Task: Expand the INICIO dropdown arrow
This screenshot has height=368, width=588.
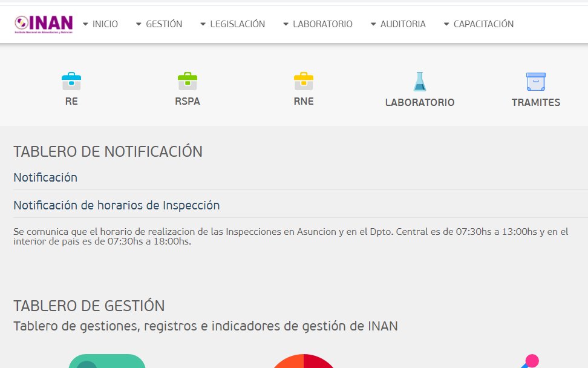Action: [x=85, y=24]
